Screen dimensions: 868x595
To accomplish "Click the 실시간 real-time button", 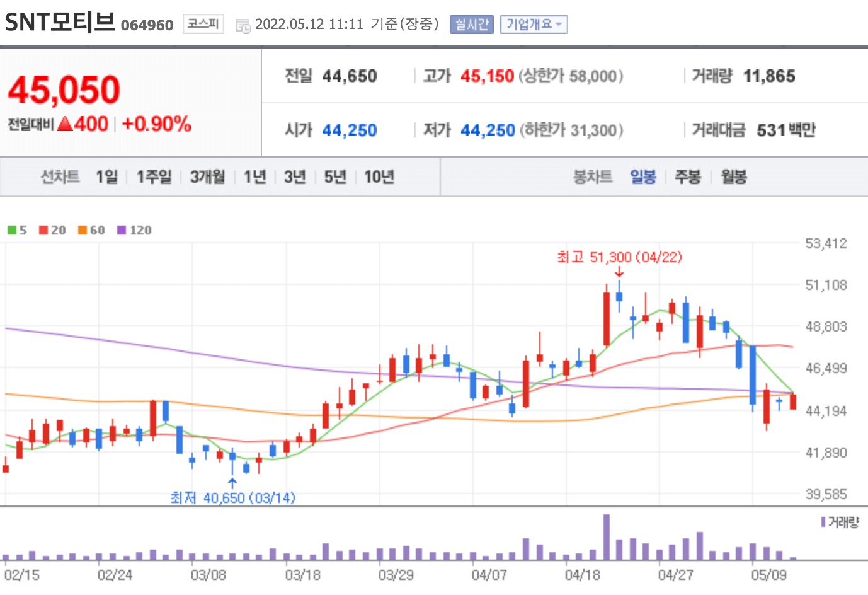I will coord(472,25).
